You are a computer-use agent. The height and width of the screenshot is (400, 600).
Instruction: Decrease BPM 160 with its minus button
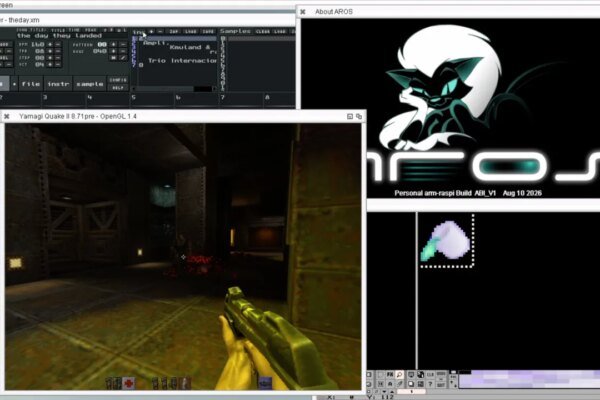(58, 44)
